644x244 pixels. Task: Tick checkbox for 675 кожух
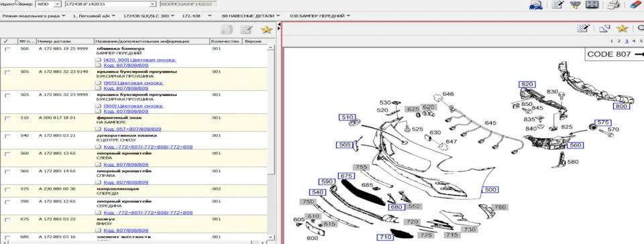point(7,220)
